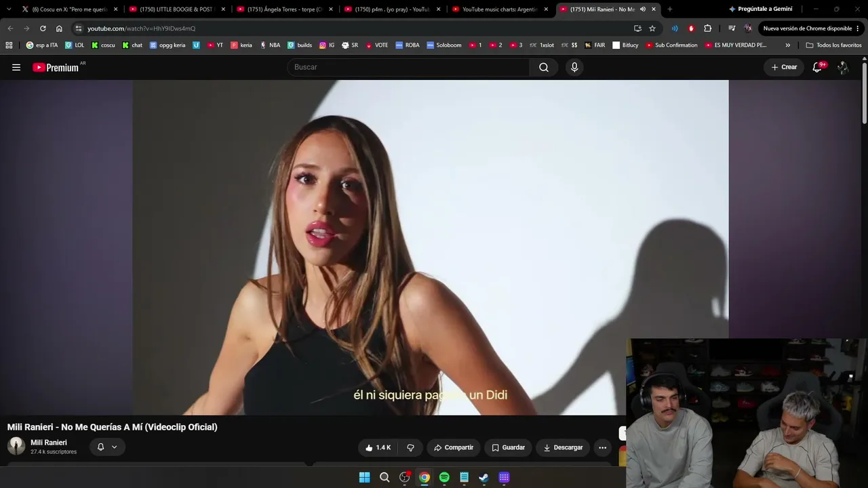Image resolution: width=868 pixels, height=488 pixels.
Task: Open the opgg keria bookmark
Action: (167, 45)
